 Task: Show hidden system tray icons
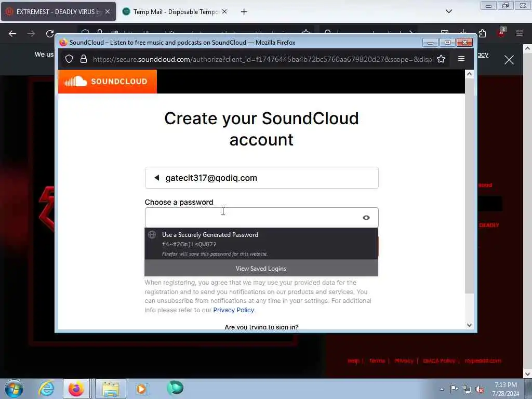tap(442, 389)
